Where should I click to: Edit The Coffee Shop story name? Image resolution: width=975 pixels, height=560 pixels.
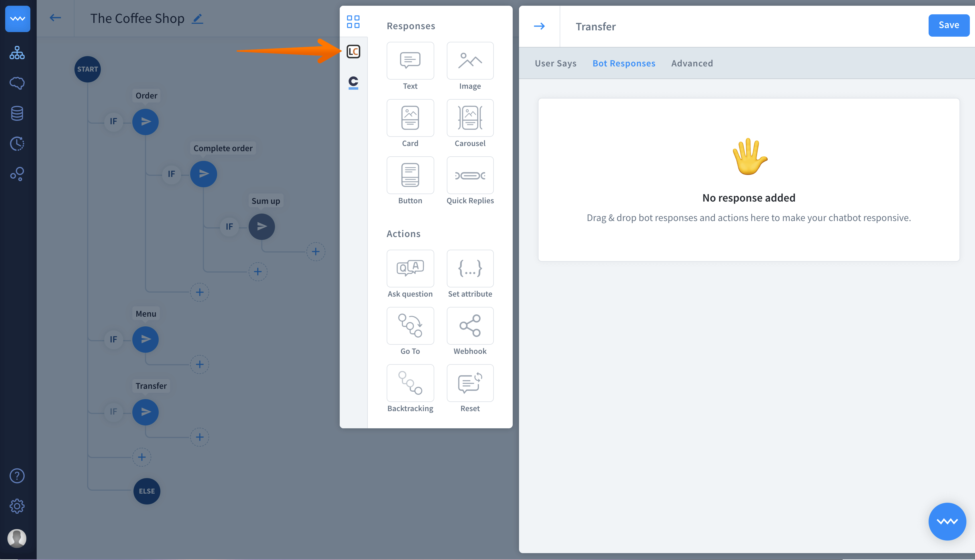(197, 18)
